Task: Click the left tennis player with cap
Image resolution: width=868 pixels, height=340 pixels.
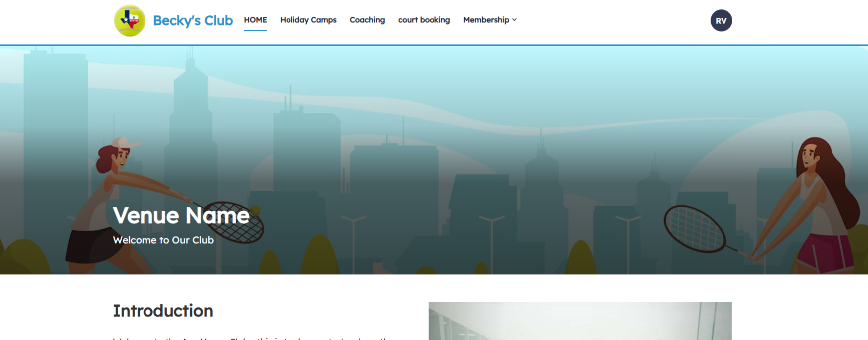Action: (110, 199)
